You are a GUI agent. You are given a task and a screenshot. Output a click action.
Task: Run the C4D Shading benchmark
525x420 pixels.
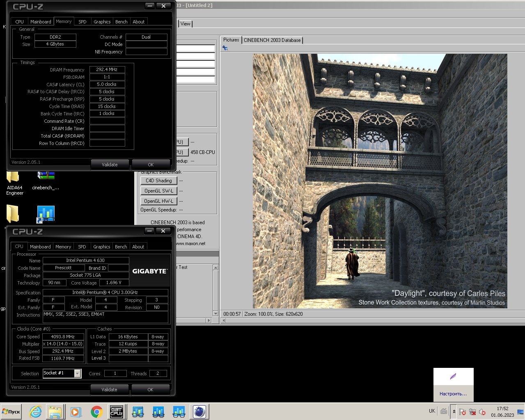[x=159, y=181]
